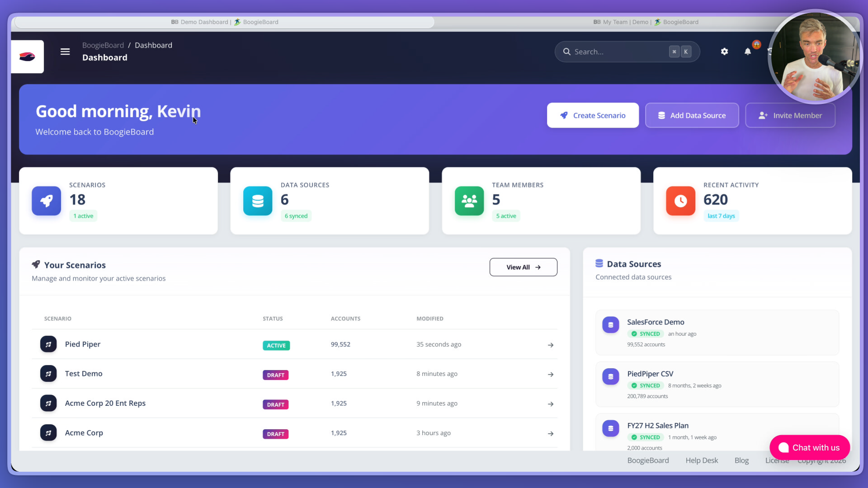Select the Pied Piper scenario name
Viewport: 868px width, 488px height.
click(x=83, y=344)
